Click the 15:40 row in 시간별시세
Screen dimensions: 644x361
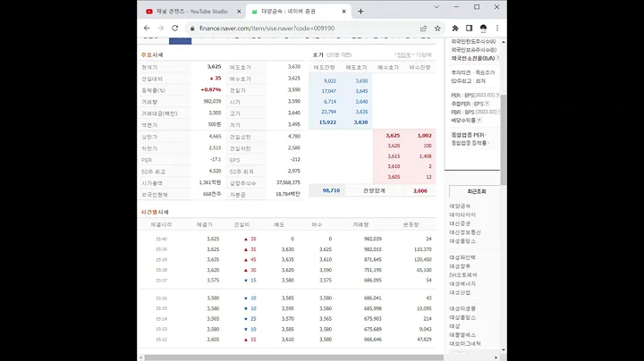point(287,239)
